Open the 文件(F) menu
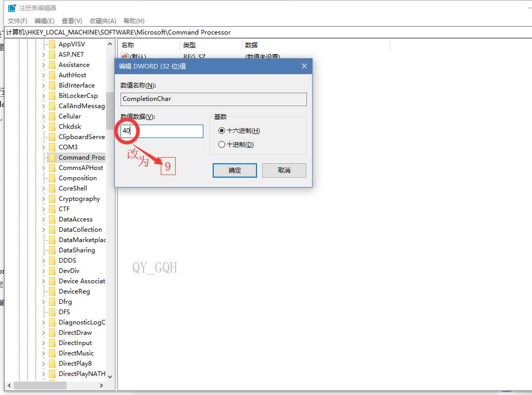532x395 pixels. pyautogui.click(x=18, y=21)
